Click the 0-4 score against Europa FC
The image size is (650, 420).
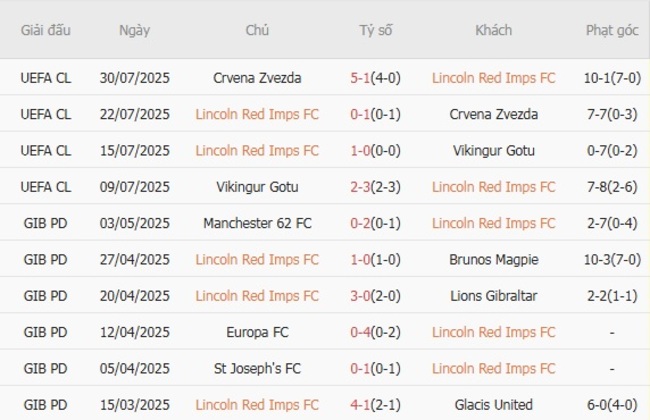(362, 332)
